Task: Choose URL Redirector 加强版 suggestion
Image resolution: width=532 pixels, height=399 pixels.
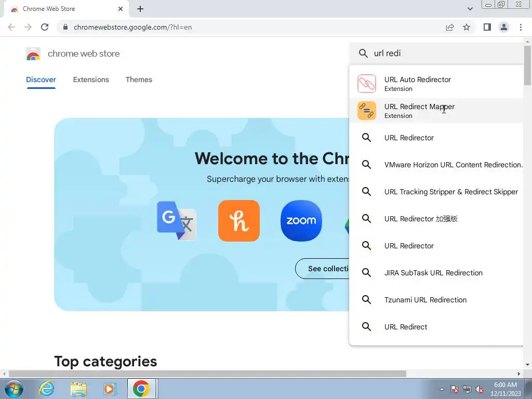Action: pyautogui.click(x=436, y=219)
